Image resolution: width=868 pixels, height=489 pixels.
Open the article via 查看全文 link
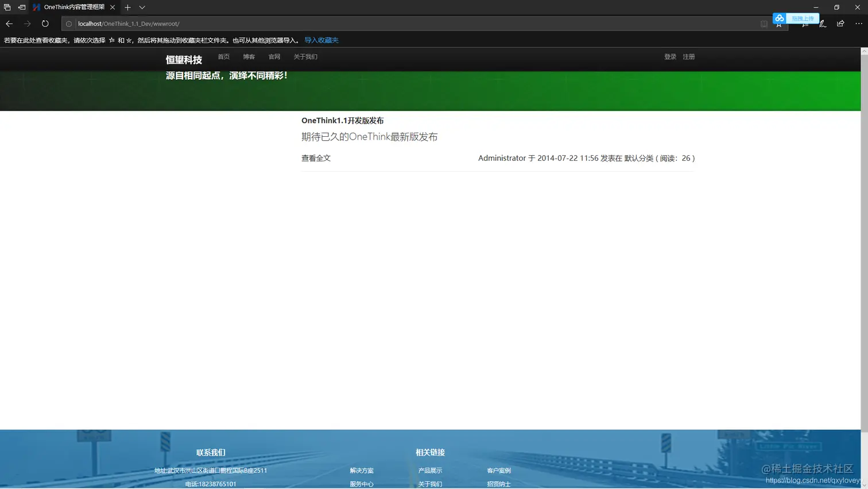click(316, 158)
